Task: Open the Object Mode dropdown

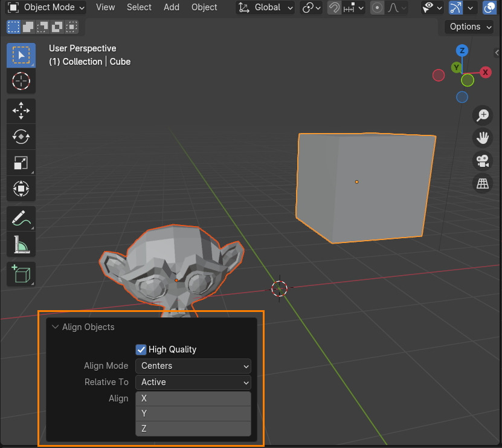Action: pos(46,7)
